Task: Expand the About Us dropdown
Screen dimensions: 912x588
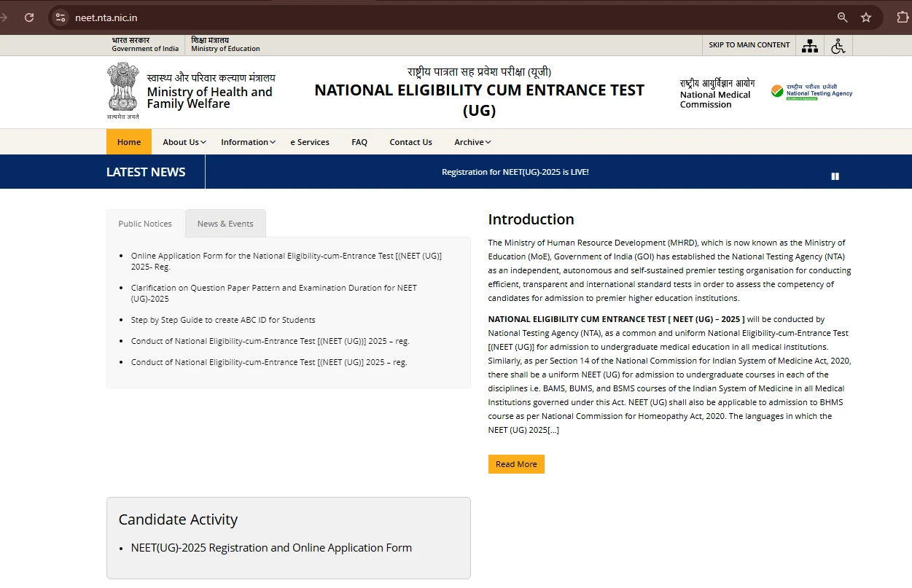Action: 181,142
